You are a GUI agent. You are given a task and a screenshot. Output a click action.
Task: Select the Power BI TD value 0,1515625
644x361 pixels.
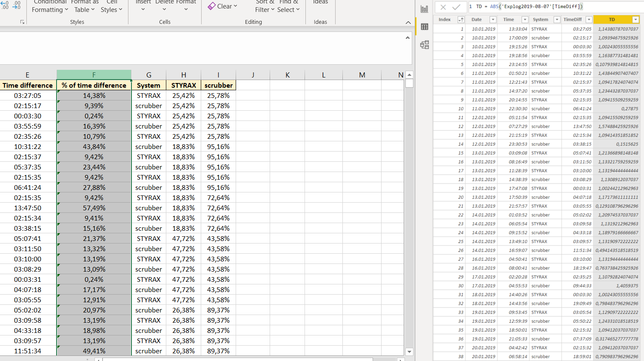(617, 144)
